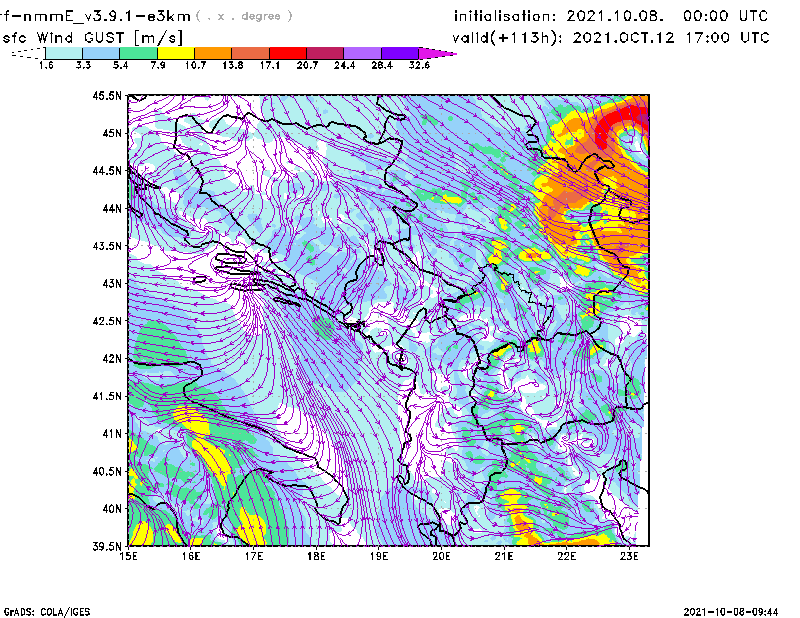Click the legend value 32.6

pos(419,65)
